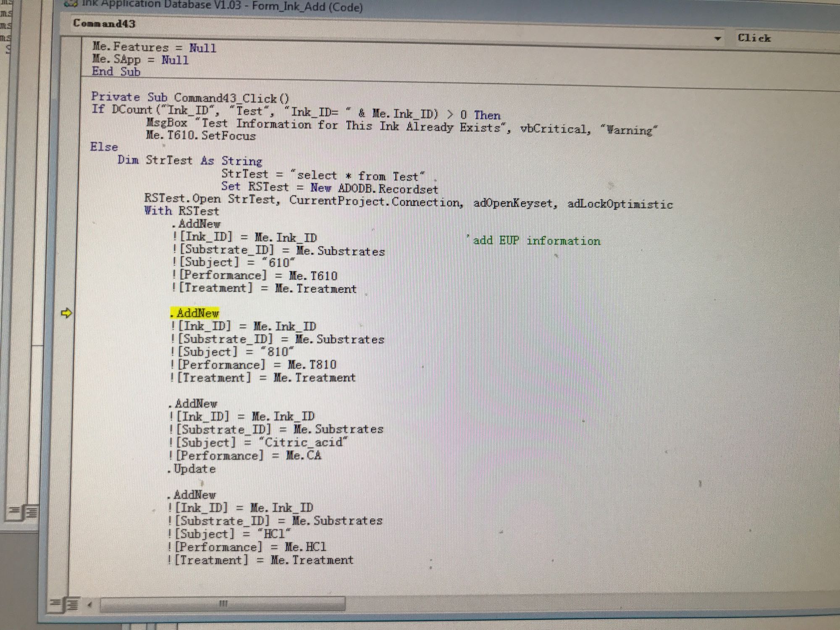Click horizontal scrollbar left arrow

click(x=89, y=604)
